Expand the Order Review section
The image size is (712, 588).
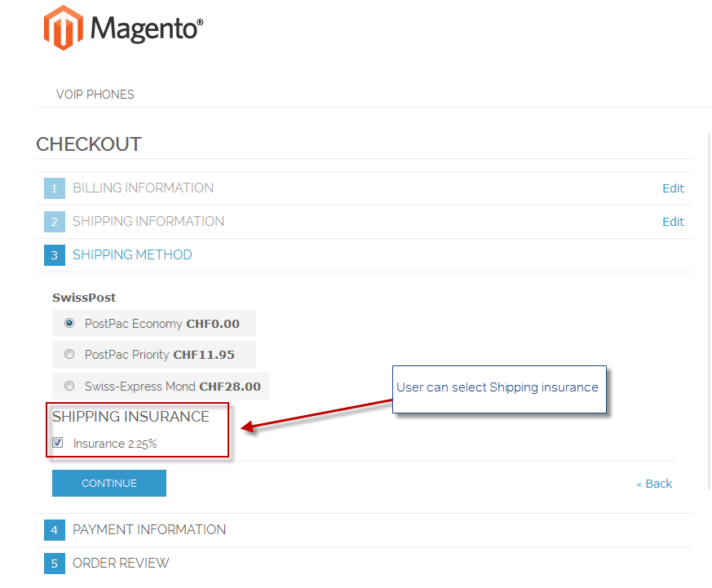tap(121, 564)
